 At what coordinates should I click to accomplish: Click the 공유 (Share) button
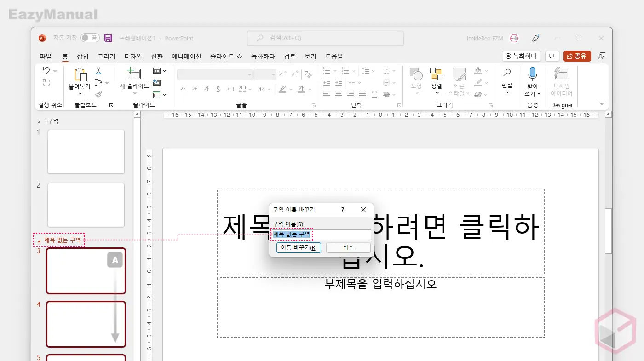pyautogui.click(x=577, y=56)
